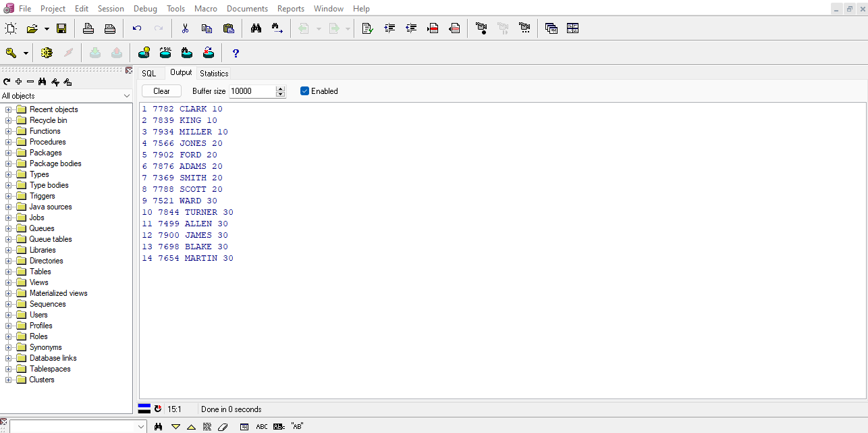Screen dimensions: 868x433
Task: Expand the Procedures folder node
Action: (x=8, y=142)
